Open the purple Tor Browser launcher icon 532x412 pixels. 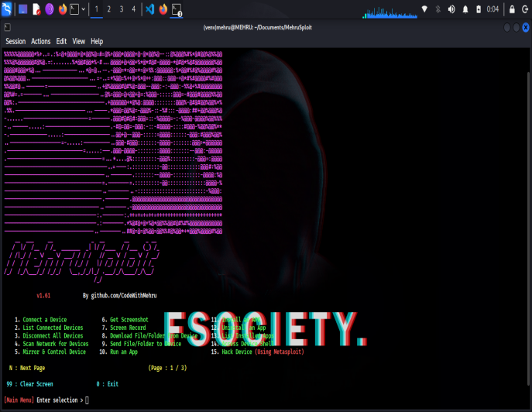(x=50, y=9)
